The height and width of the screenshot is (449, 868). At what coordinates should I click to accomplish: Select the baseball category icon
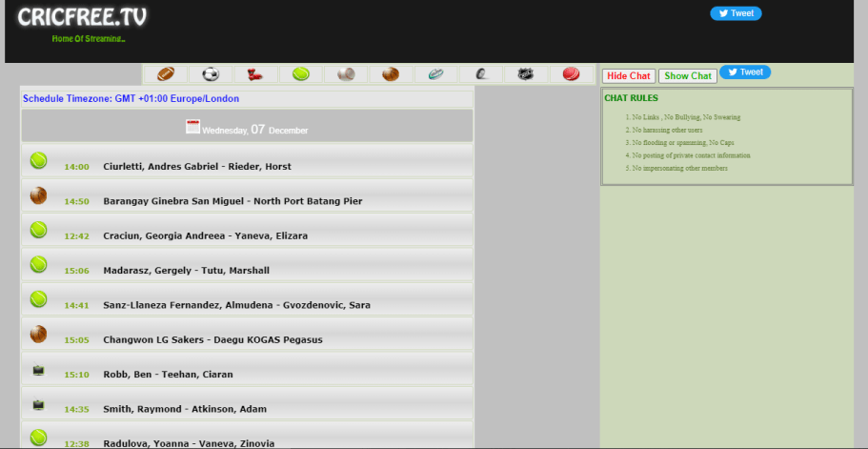[x=346, y=74]
